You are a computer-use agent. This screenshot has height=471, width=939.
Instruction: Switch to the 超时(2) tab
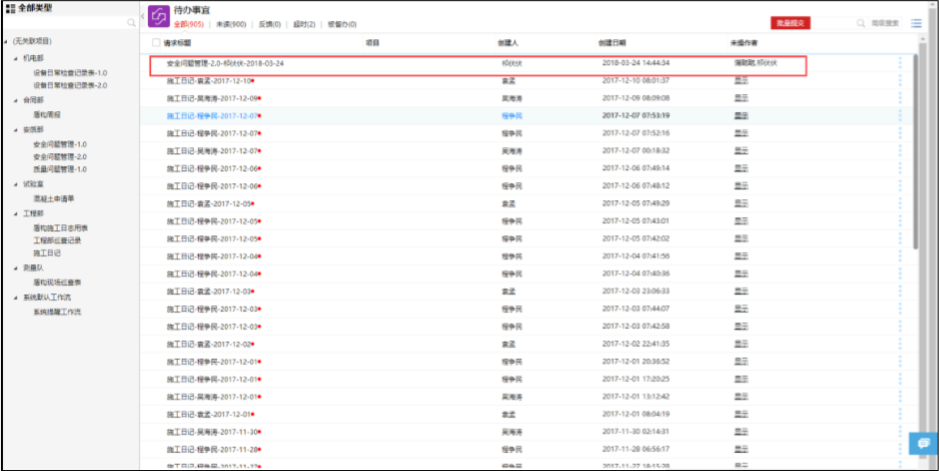click(x=304, y=25)
